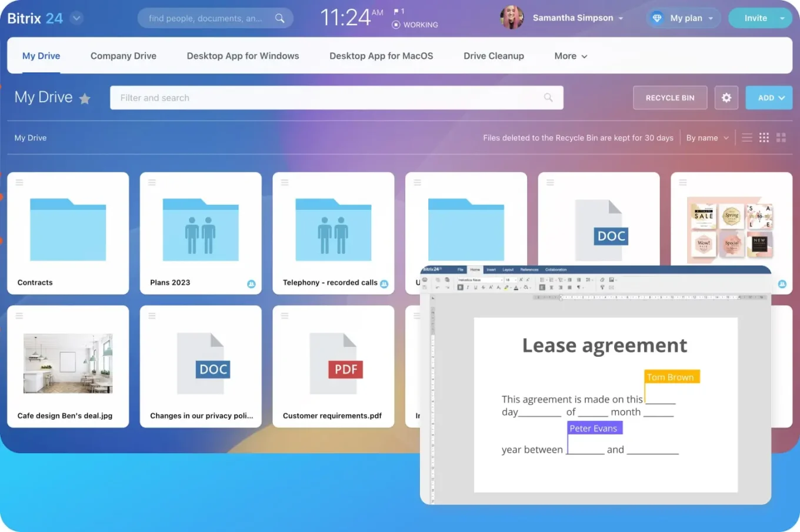Screen dimensions: 800x532
Task: Open the Insert tab in the document editor
Action: [491, 270]
